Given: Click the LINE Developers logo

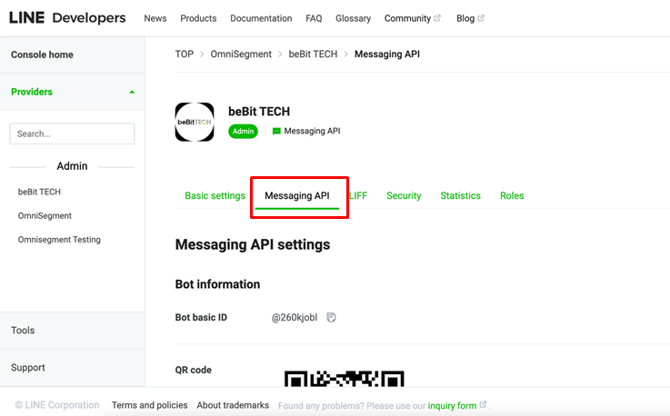Looking at the screenshot, I should click(67, 18).
